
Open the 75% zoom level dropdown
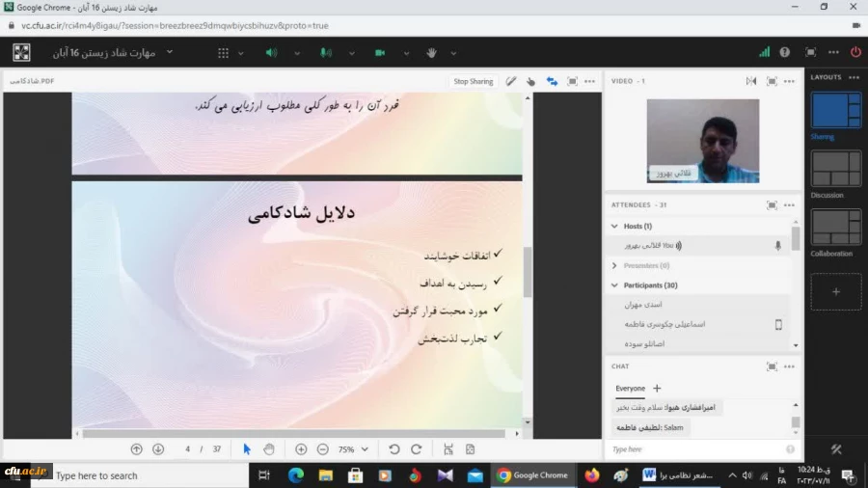353,449
